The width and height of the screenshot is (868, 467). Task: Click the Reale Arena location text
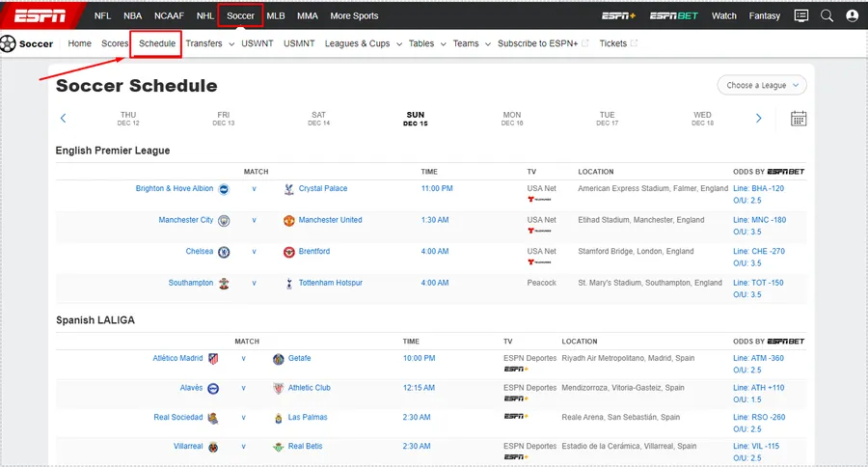[620, 417]
